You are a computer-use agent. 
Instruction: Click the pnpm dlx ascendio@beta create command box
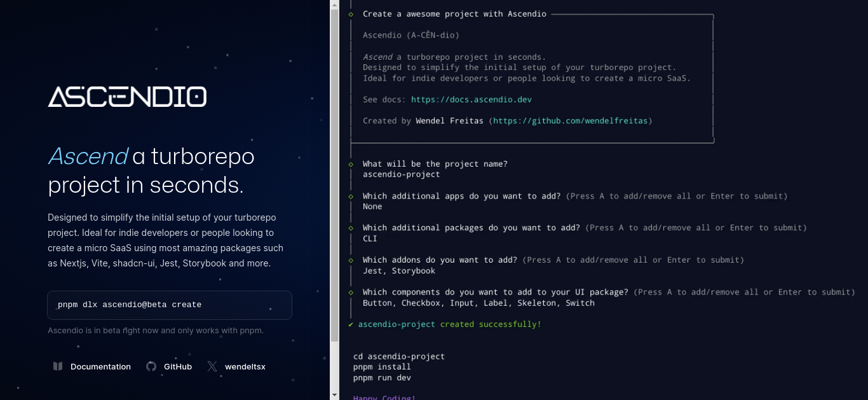coord(170,305)
